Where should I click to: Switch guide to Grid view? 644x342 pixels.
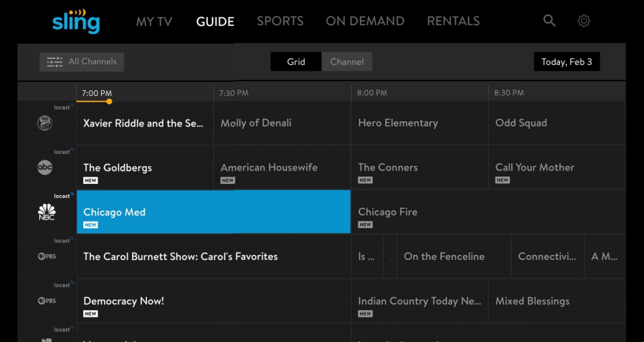coord(296,61)
